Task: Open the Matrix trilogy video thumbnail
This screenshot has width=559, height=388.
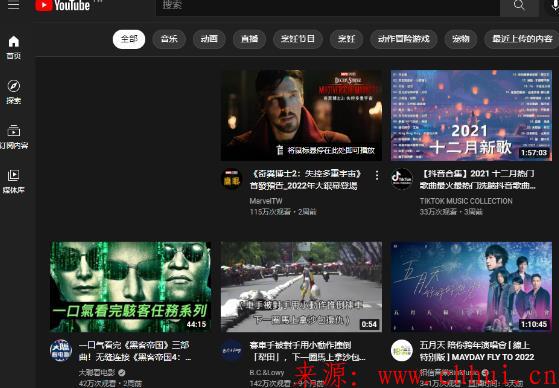Action: [130, 287]
